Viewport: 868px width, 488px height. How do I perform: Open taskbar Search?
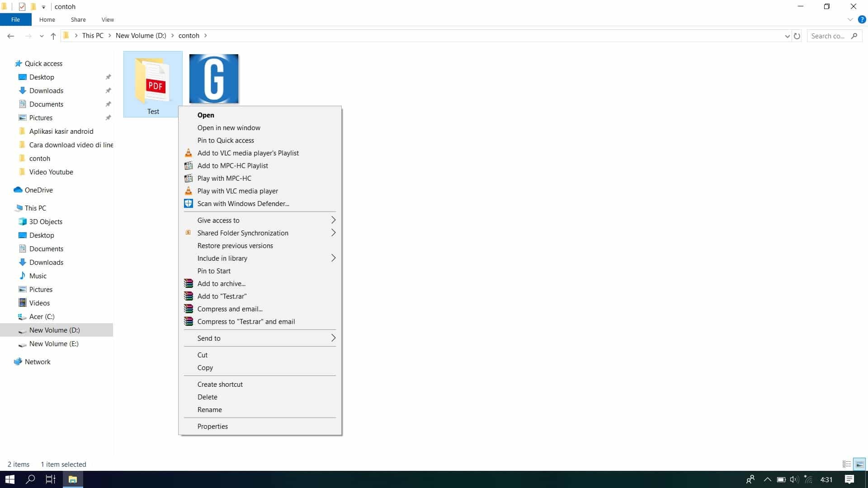tap(30, 479)
